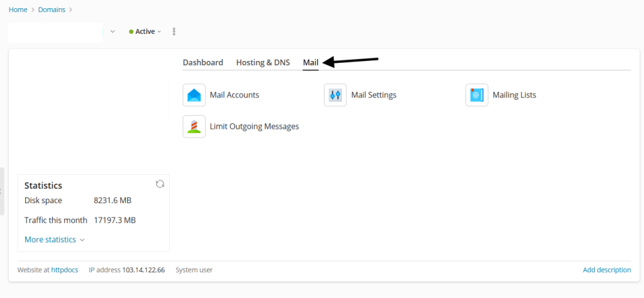The image size is (644, 298).
Task: Click the sidebar collapse handle on left edge
Action: pyautogui.click(x=2, y=191)
